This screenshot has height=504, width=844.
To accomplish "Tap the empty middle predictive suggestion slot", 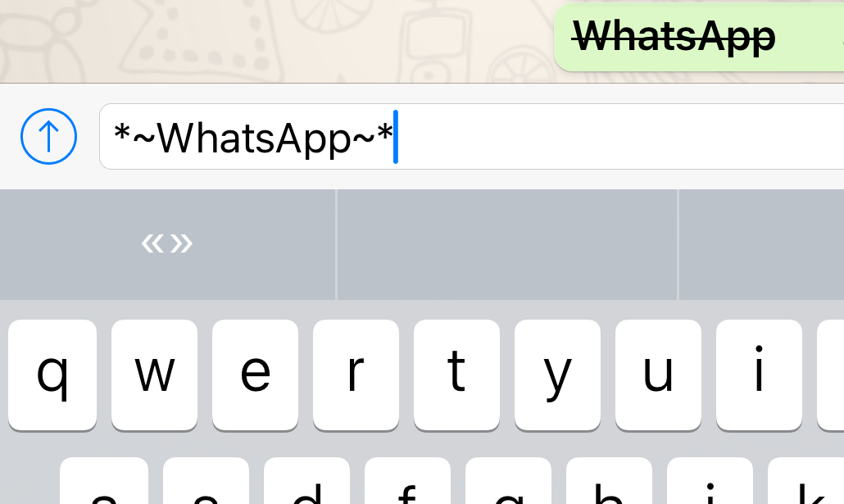I will pyautogui.click(x=507, y=244).
